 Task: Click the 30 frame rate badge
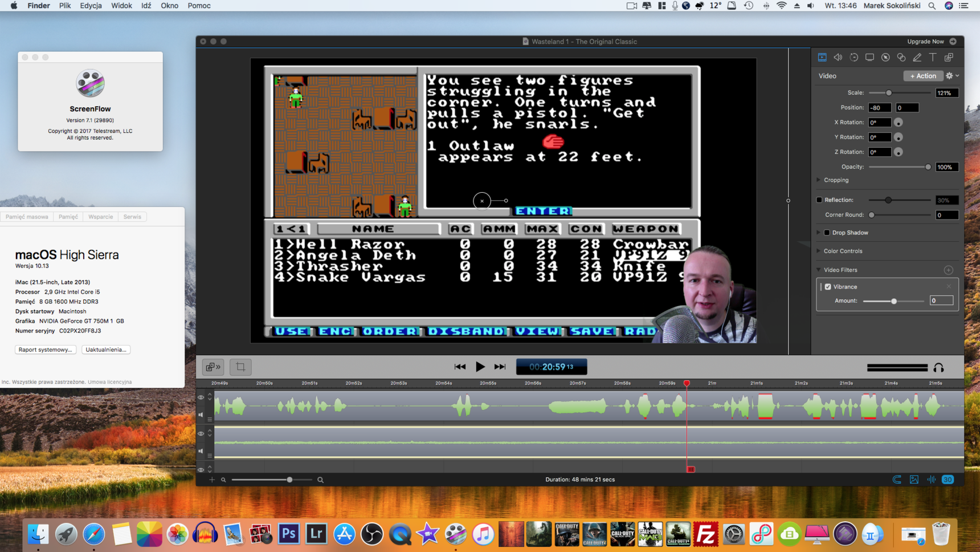click(x=948, y=480)
